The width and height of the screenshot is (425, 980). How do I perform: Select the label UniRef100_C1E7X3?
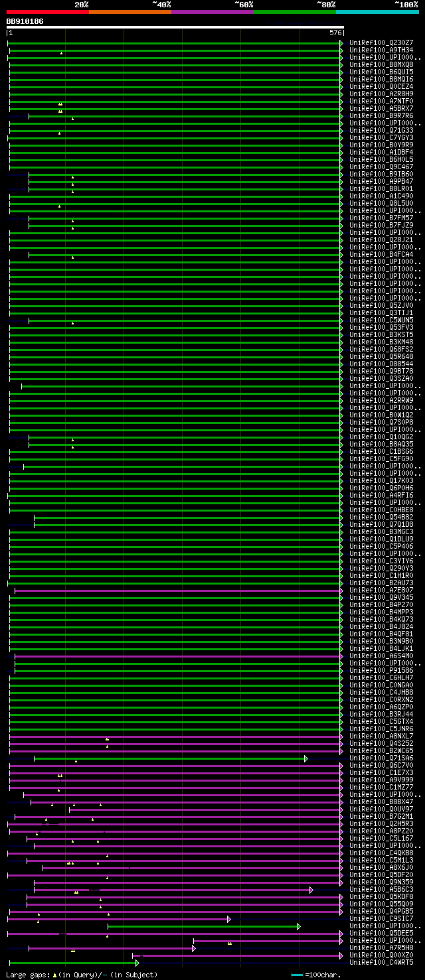[x=381, y=772]
